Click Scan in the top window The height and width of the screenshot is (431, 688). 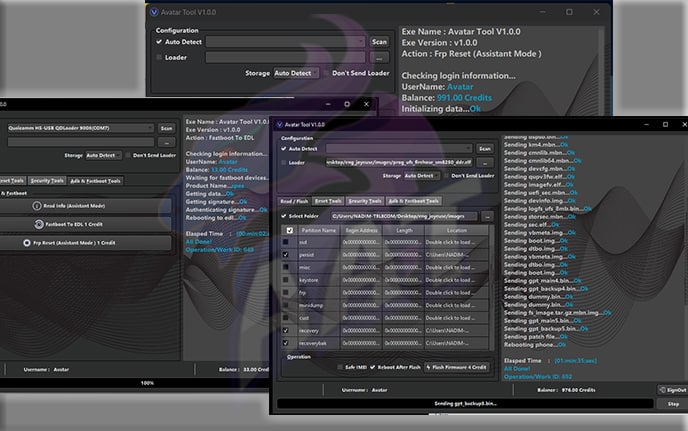coord(379,42)
